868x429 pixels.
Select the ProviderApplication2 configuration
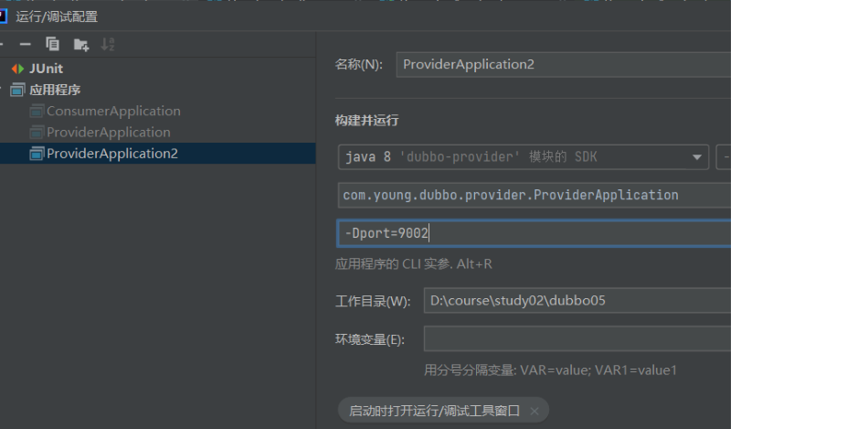(x=111, y=153)
